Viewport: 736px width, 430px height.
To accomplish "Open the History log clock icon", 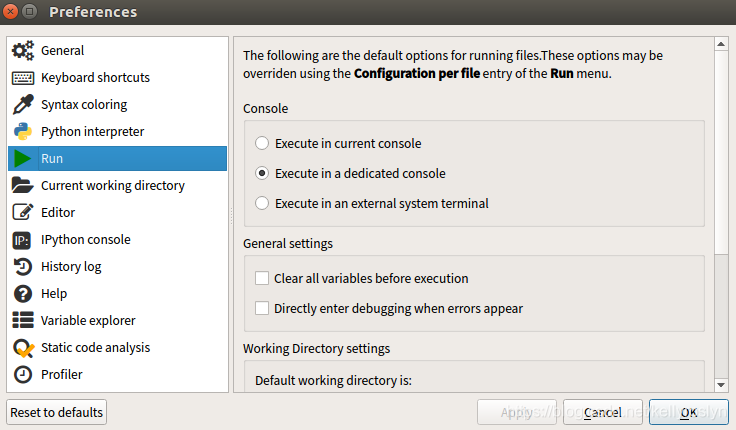I will point(22,267).
